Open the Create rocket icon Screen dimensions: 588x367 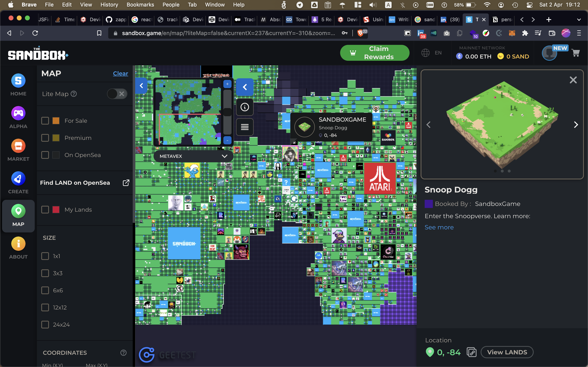click(x=18, y=179)
